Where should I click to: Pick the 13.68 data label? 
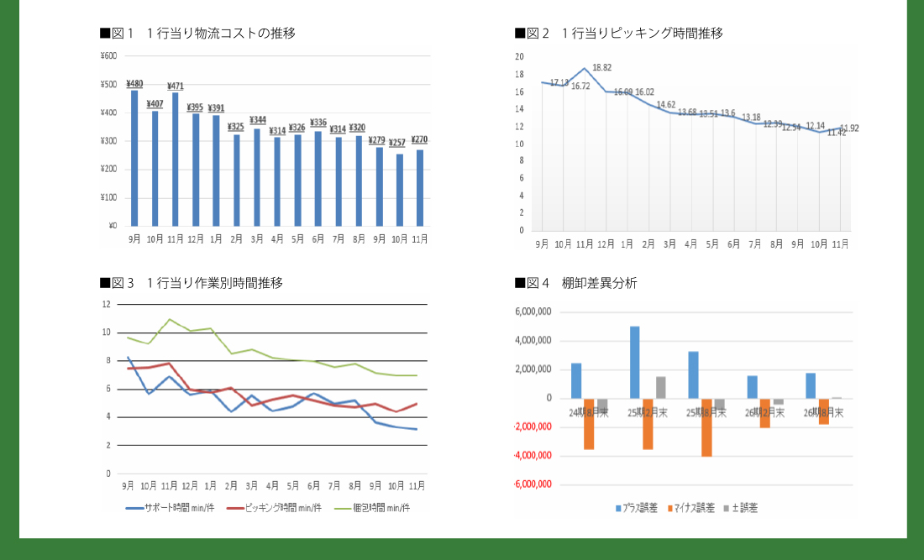click(x=687, y=112)
